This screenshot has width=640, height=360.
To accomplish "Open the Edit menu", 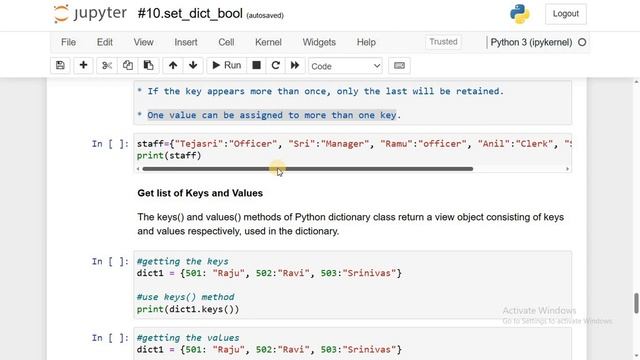I will [x=104, y=42].
